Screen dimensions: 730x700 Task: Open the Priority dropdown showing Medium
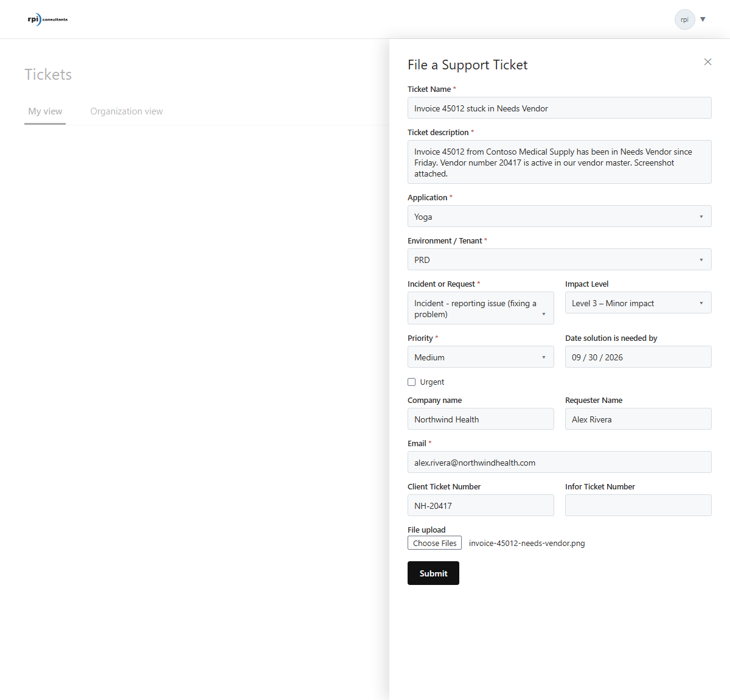coord(481,357)
